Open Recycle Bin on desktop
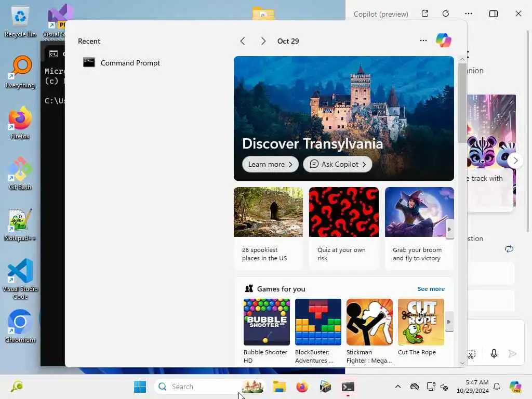 20,21
